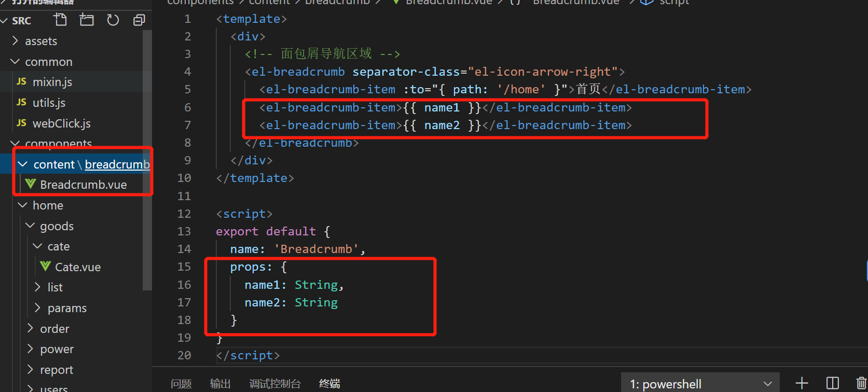Click the Vue icon next to Cate.vue
868x392 pixels.
point(46,267)
